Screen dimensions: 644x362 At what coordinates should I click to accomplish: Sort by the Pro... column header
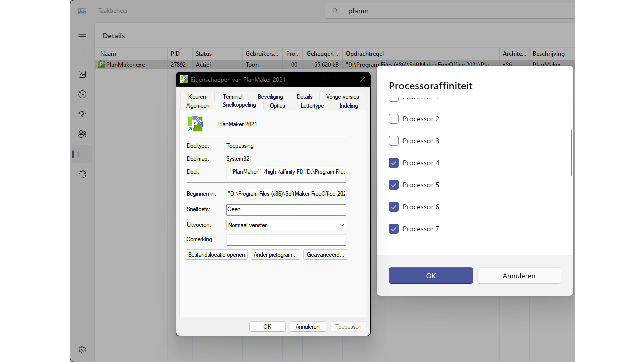point(293,54)
